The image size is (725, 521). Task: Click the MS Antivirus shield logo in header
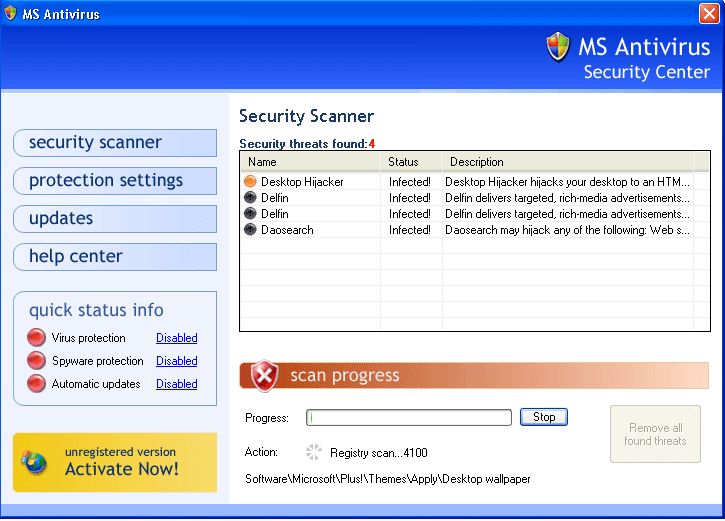[558, 47]
